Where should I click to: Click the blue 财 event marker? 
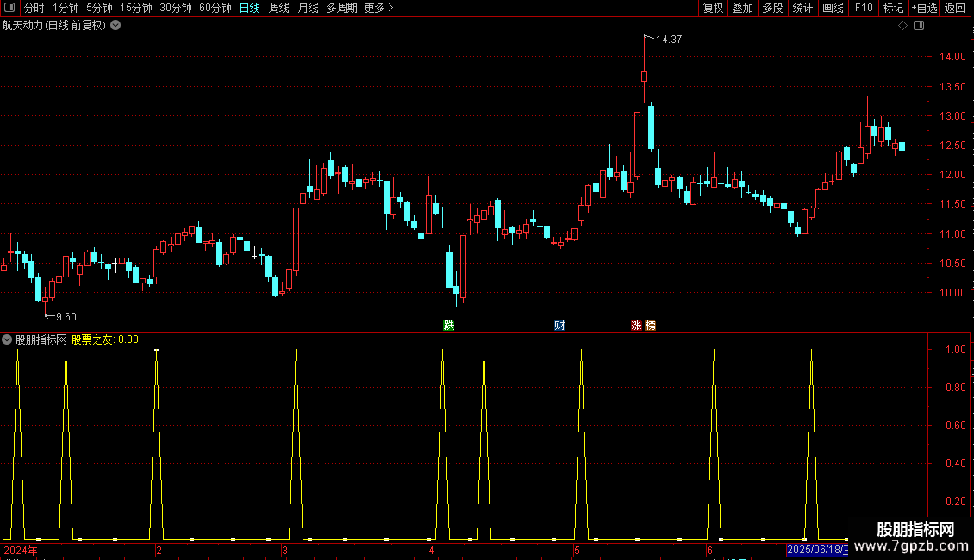(559, 326)
